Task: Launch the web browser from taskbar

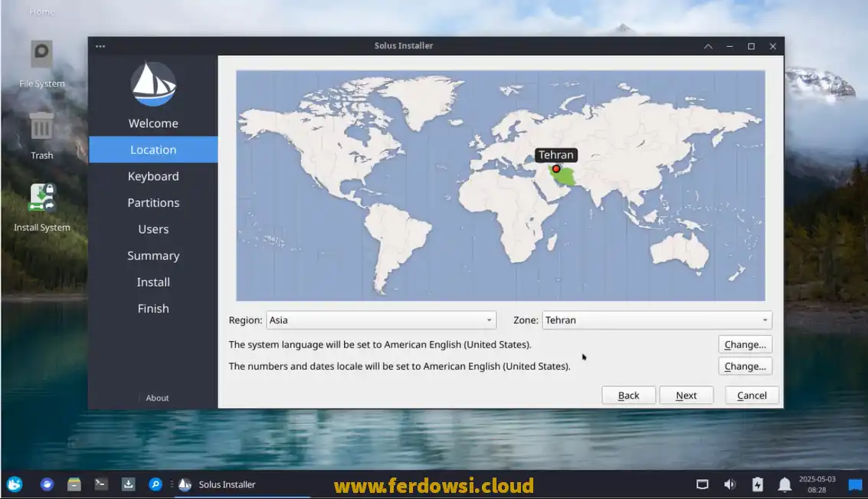Action: tap(47, 484)
